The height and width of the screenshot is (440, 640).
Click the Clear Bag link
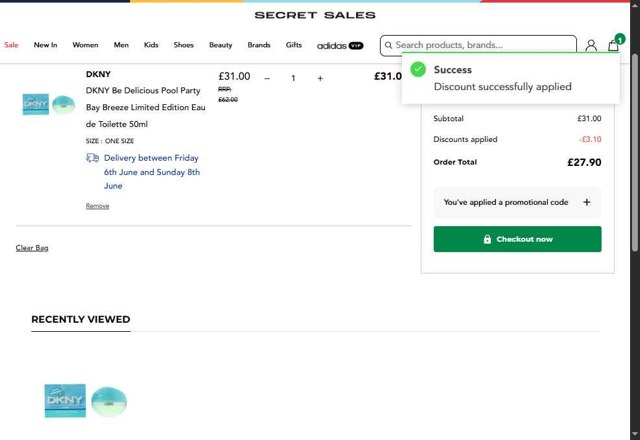click(x=32, y=248)
